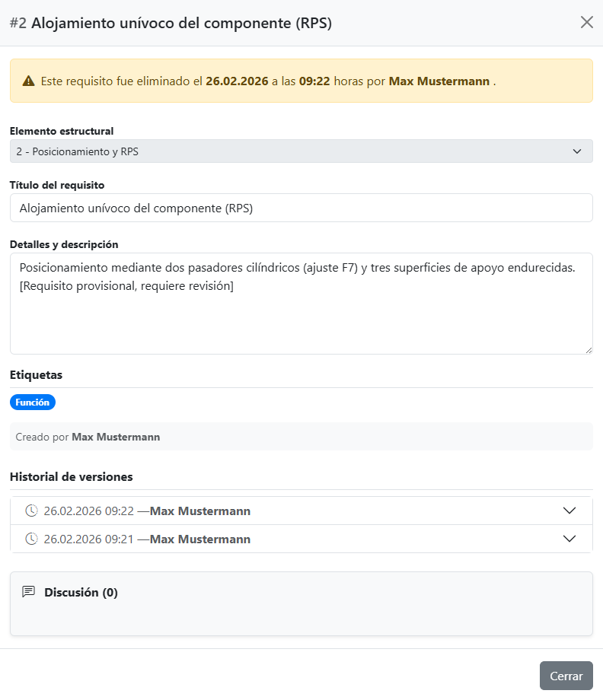Select the blue Función tag

click(33, 402)
